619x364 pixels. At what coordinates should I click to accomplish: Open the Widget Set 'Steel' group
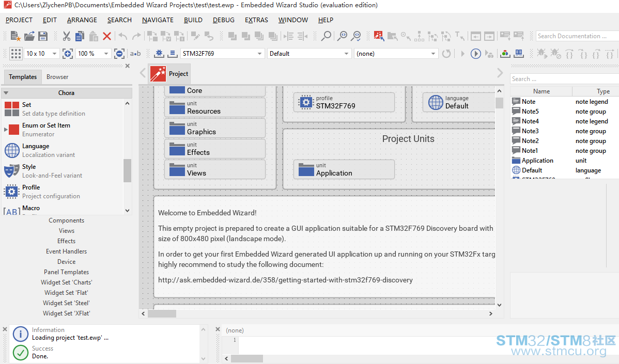[66, 303]
